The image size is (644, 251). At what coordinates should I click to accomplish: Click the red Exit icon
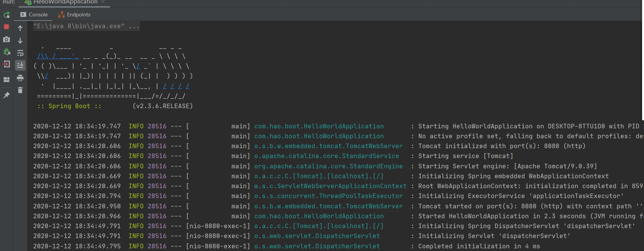click(6, 64)
